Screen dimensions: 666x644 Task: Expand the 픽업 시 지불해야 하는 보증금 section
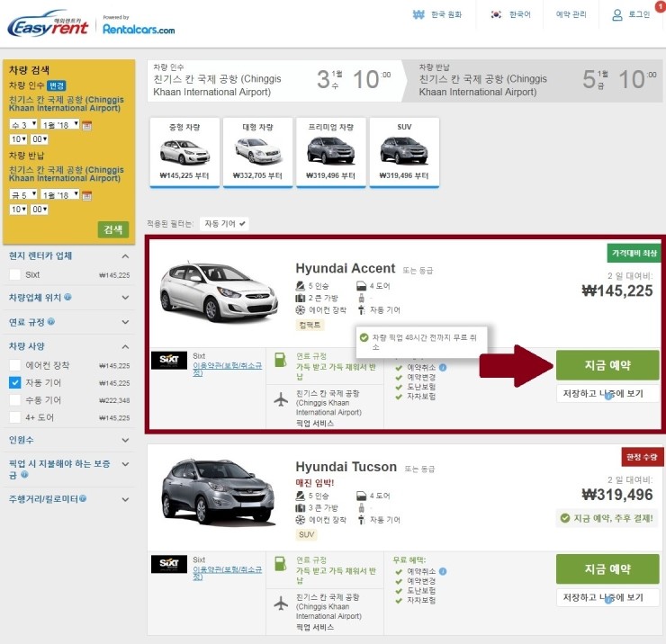(x=125, y=464)
